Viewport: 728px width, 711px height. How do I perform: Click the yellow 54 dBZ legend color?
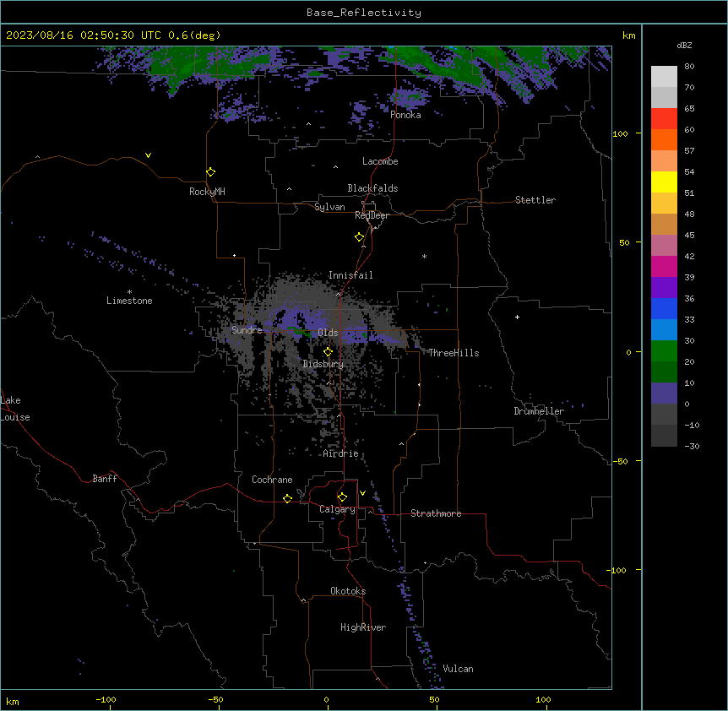[x=664, y=182]
